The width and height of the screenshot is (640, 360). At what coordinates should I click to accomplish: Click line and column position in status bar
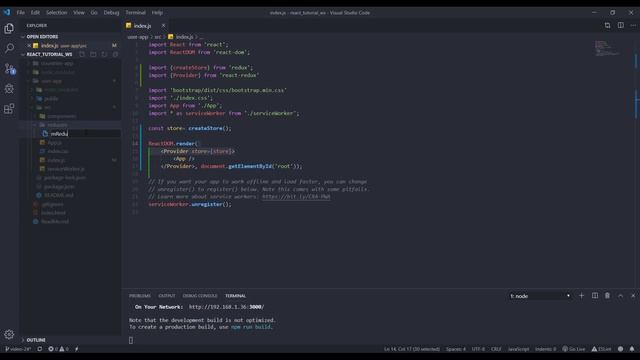[x=412, y=349]
